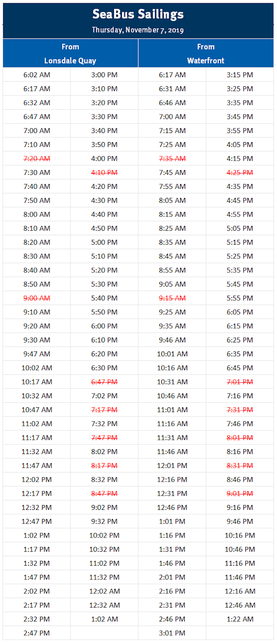Click the 7:00 AM Waterfront time
Screen dimensions: 277x644
tap(172, 117)
